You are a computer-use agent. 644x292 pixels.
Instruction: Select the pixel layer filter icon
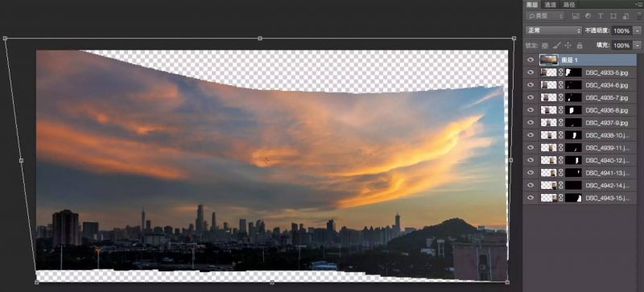pos(576,16)
